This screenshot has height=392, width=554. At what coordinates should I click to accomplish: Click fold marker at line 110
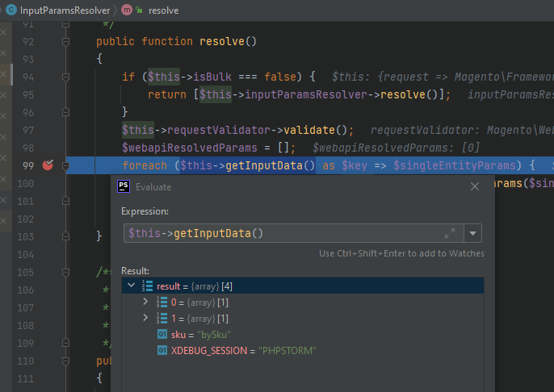click(x=65, y=361)
